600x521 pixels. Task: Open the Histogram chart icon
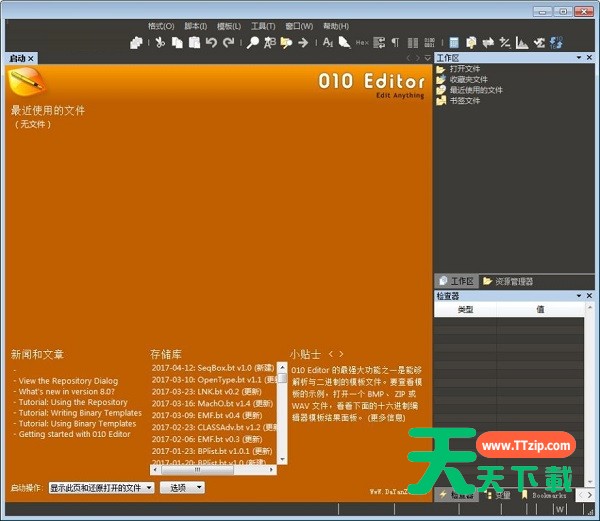point(522,42)
